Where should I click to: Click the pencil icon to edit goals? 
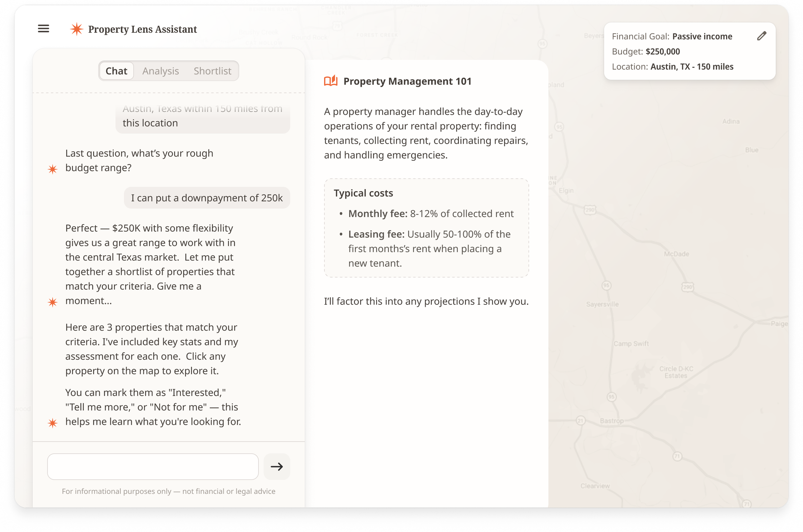[x=762, y=36]
